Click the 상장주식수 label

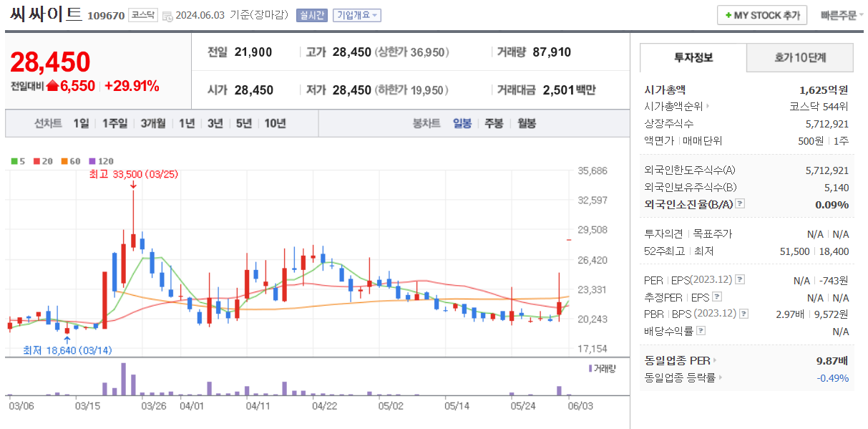click(x=669, y=123)
